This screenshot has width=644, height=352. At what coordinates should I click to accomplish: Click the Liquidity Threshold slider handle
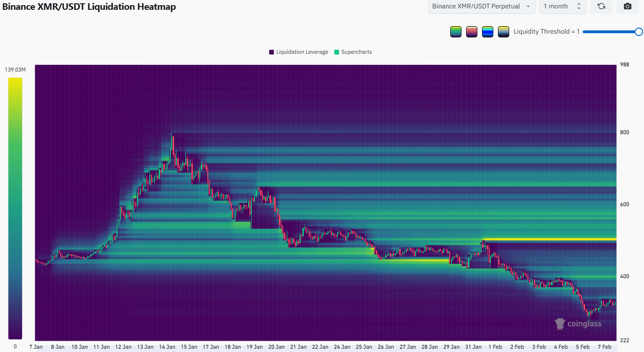[x=638, y=32]
